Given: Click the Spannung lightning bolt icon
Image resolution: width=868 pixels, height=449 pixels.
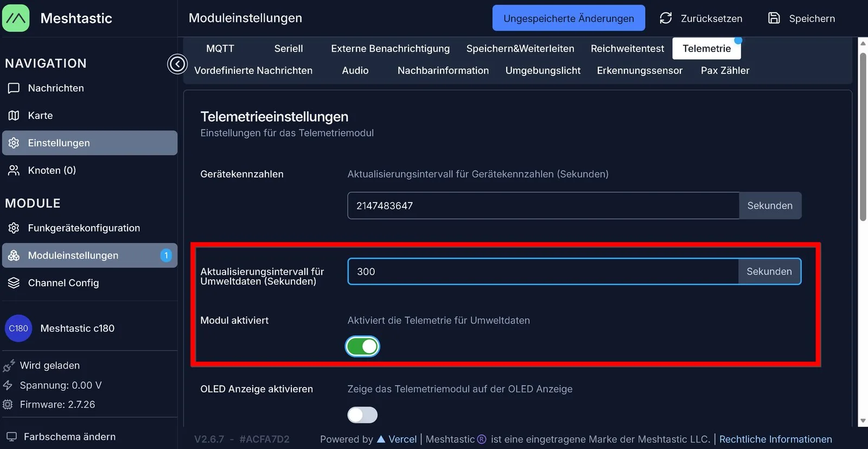Looking at the screenshot, I should click(8, 385).
